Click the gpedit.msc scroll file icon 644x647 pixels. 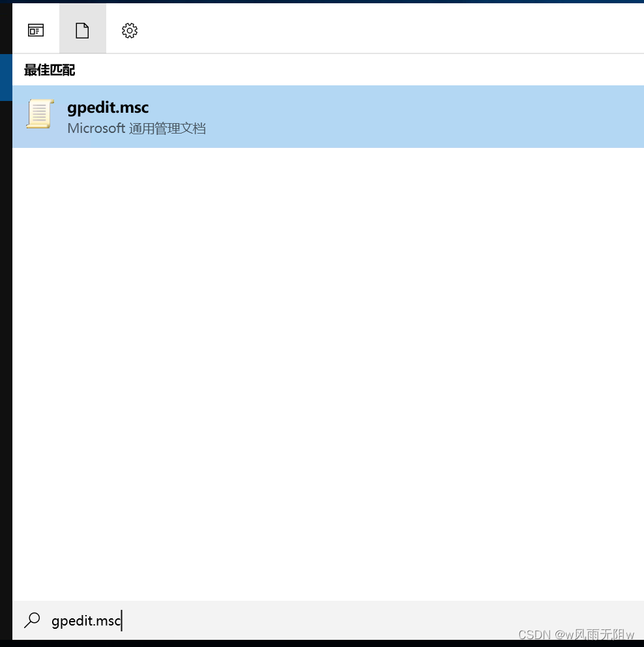pos(38,115)
